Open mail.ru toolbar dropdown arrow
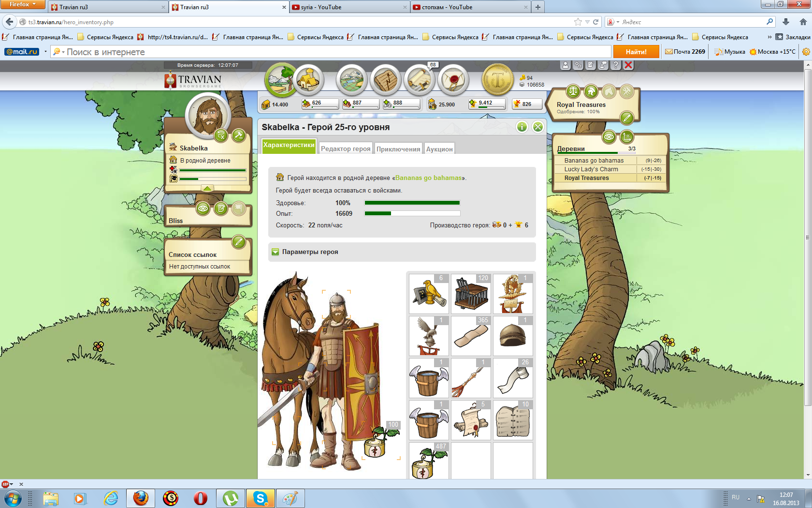This screenshot has width=812, height=508. (x=45, y=52)
